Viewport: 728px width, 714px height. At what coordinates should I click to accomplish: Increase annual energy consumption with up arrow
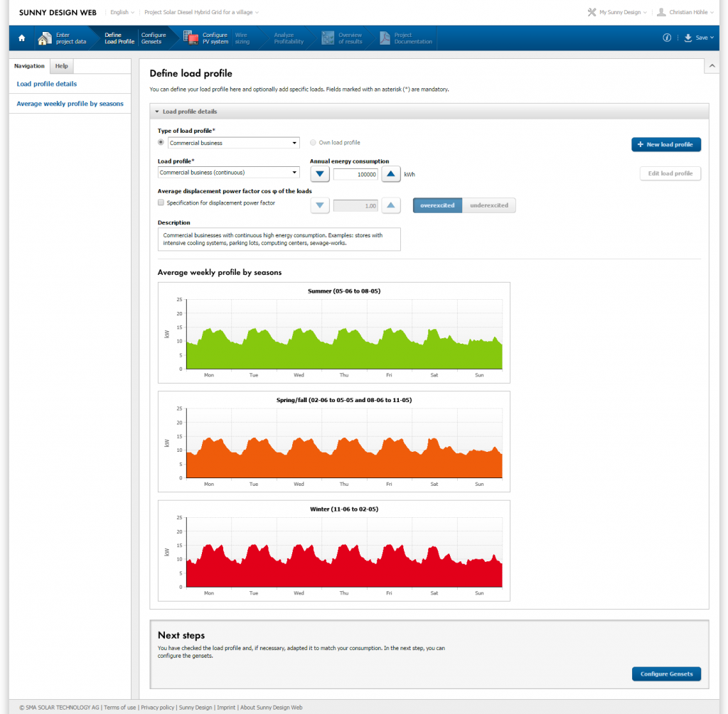(x=390, y=174)
